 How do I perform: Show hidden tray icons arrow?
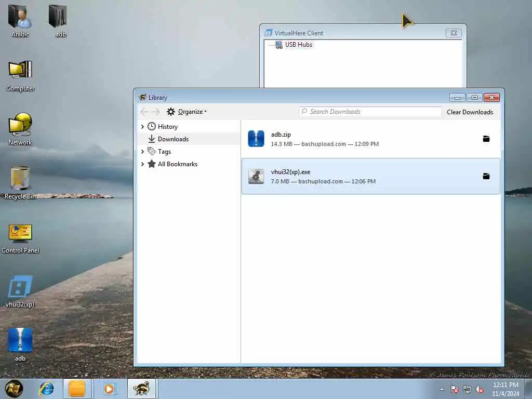coord(442,390)
